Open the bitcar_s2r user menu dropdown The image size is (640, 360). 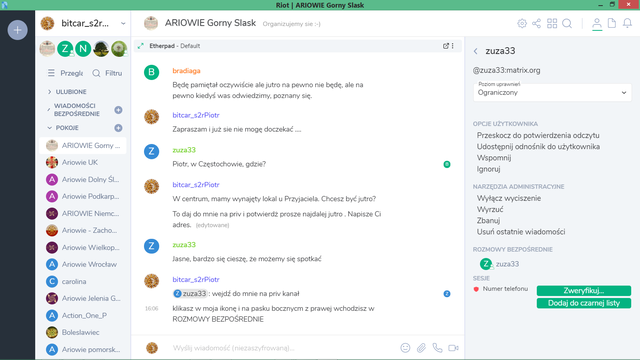point(123,24)
